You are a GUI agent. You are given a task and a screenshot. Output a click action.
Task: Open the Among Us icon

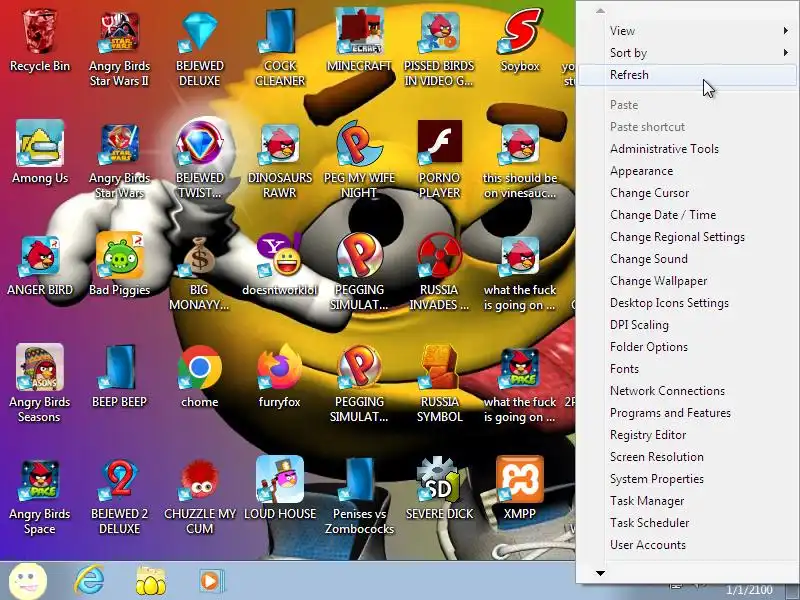coord(40,143)
